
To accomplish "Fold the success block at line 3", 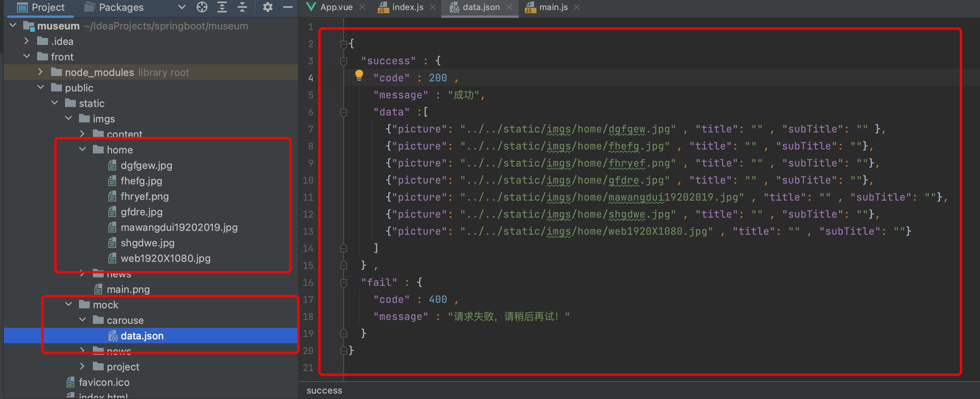I will 343,61.
